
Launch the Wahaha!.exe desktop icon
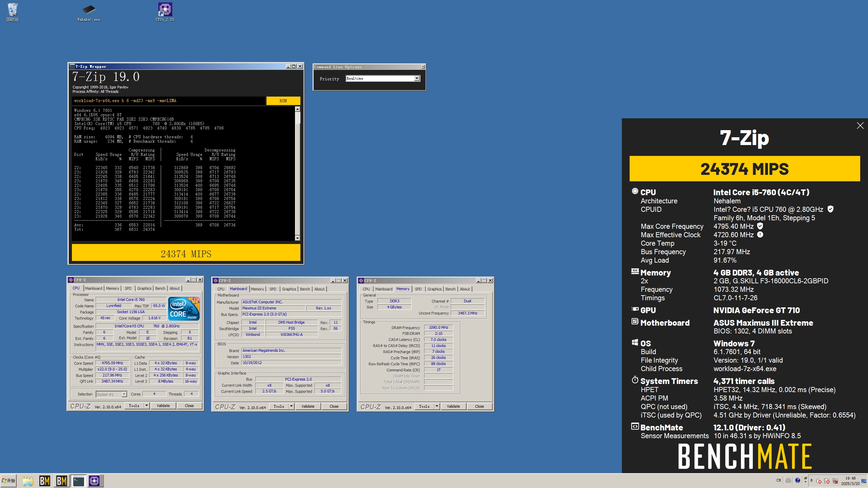[x=88, y=12]
